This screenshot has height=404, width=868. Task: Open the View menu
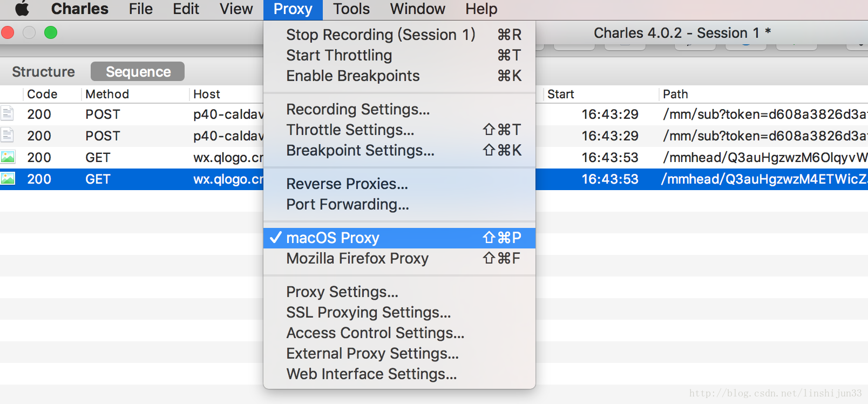pyautogui.click(x=236, y=9)
